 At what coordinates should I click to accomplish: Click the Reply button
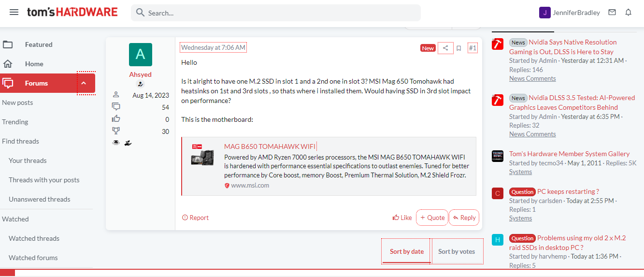click(x=464, y=218)
